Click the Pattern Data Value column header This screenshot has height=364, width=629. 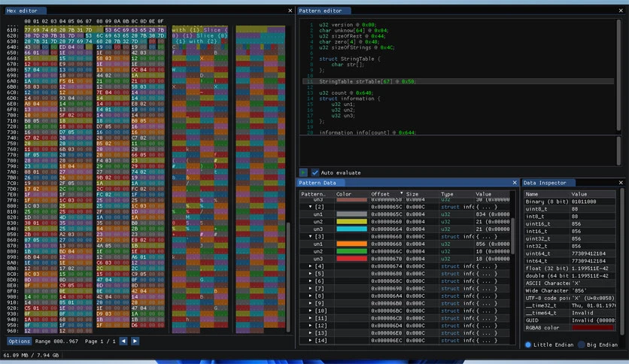[x=491, y=194]
